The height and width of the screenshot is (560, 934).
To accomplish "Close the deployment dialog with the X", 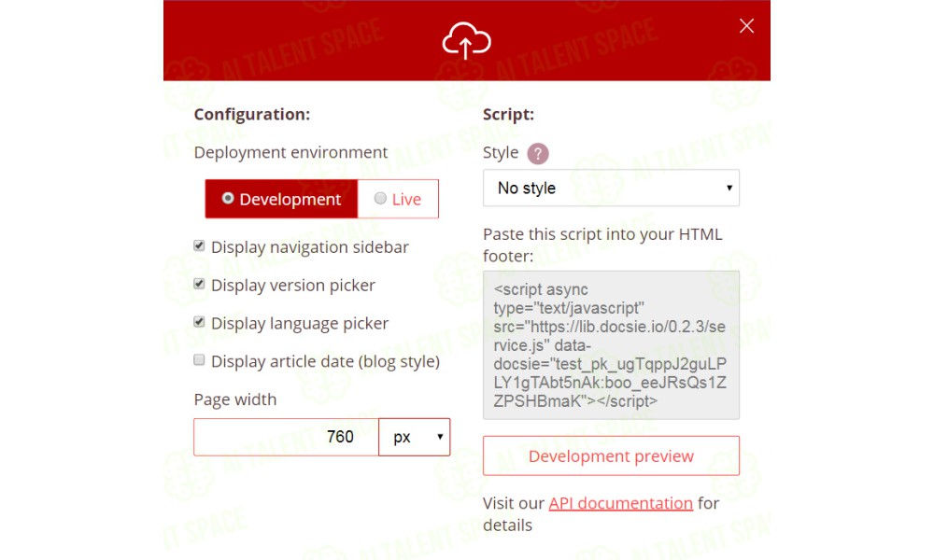I will click(746, 25).
